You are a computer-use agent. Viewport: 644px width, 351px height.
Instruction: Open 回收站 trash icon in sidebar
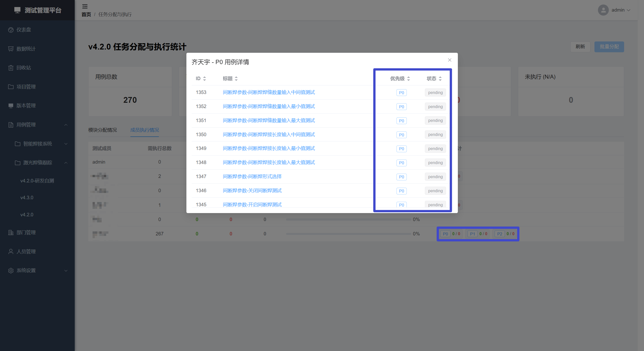click(x=11, y=68)
